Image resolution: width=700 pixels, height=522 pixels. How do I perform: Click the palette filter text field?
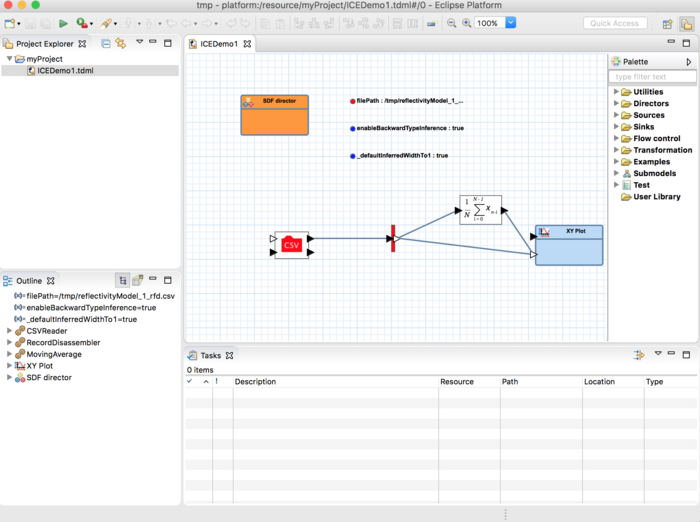point(652,77)
